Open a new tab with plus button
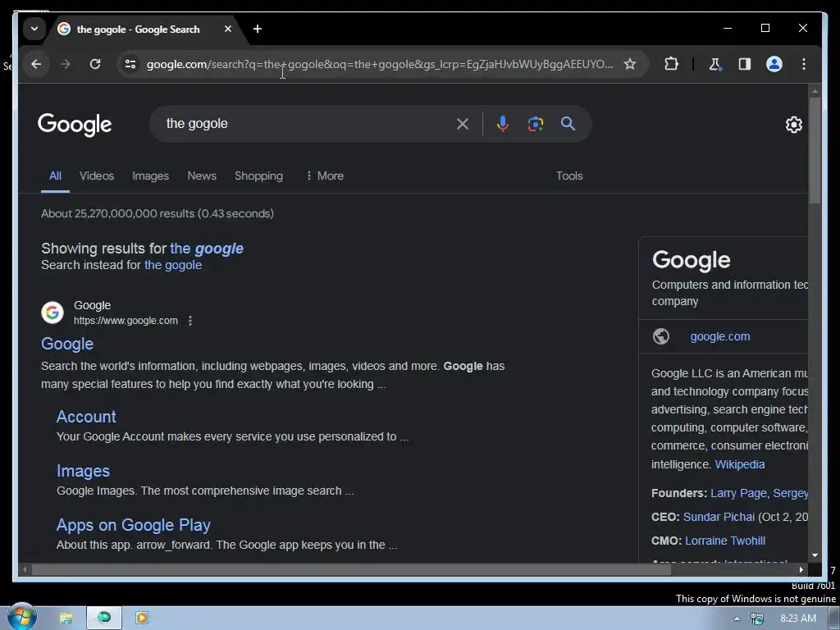 tap(258, 29)
